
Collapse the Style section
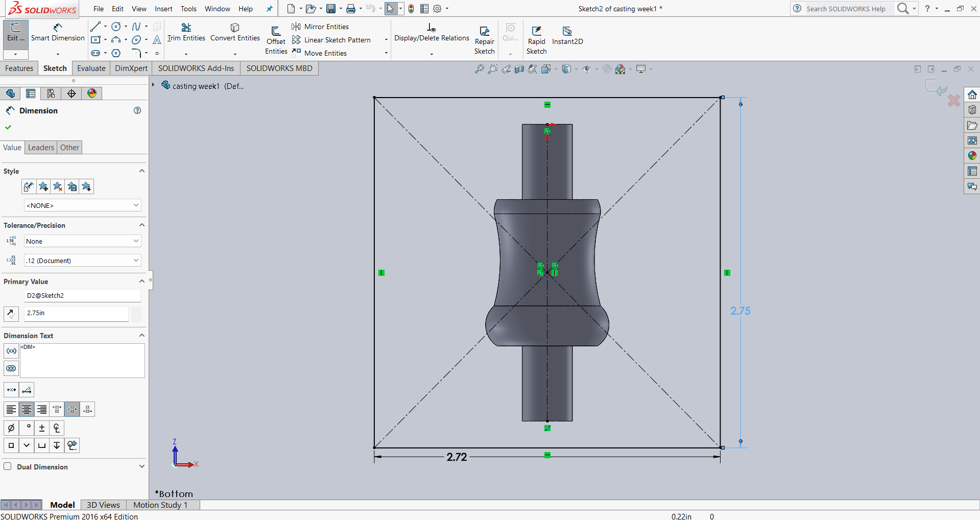click(x=142, y=171)
